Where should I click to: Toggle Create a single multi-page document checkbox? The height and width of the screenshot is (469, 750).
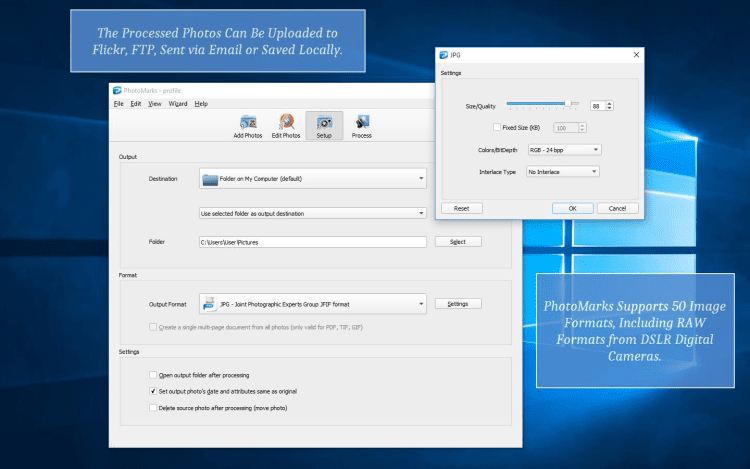click(x=153, y=327)
